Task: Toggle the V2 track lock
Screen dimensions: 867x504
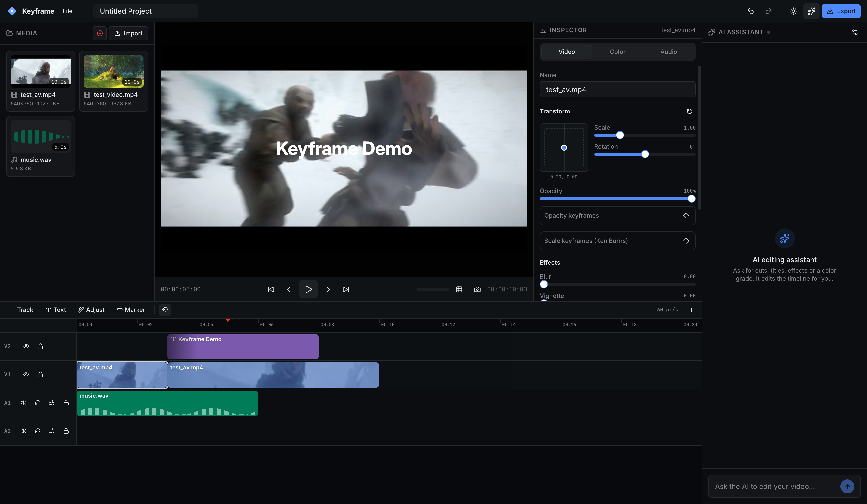Action: 40,346
